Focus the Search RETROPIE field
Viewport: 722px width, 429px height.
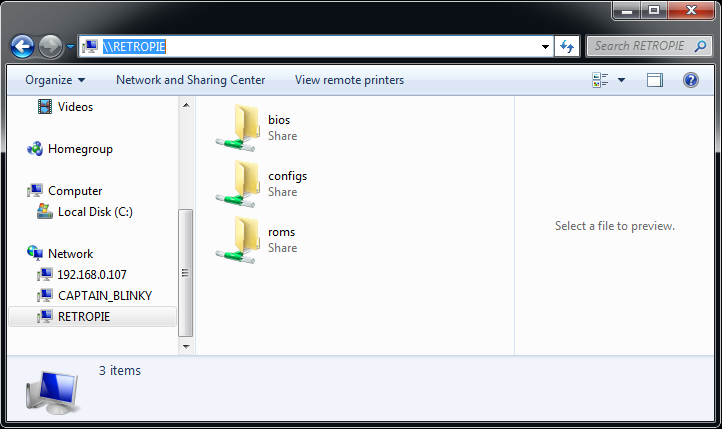(x=649, y=46)
